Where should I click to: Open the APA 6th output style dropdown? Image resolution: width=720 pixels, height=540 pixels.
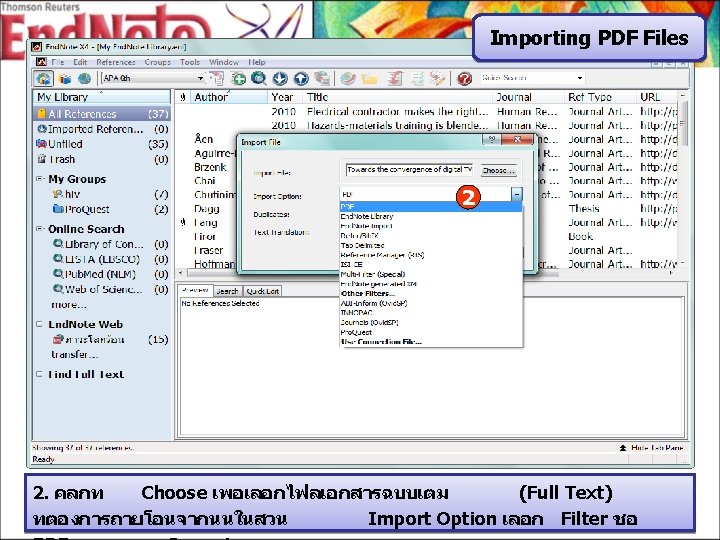tap(200, 78)
